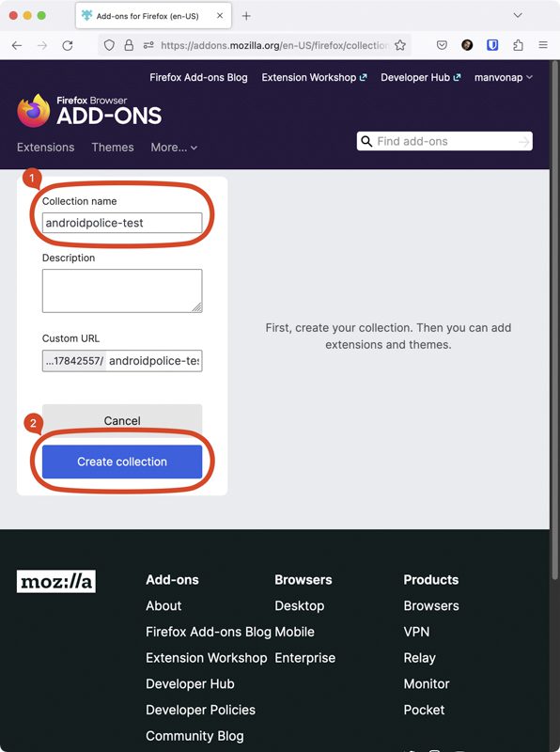Open a new tab with plus button
Screen dimensions: 560x752
(246, 16)
